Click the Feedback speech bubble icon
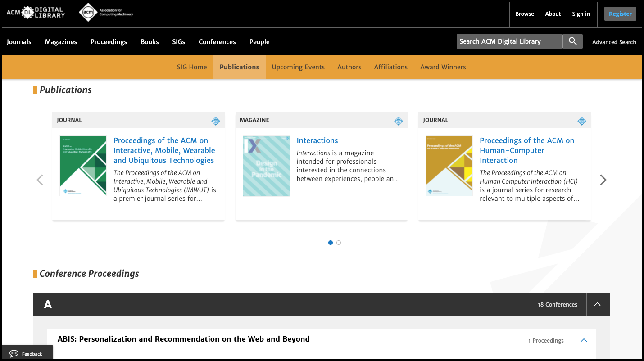Viewport: 644px width, 361px height. [14, 353]
